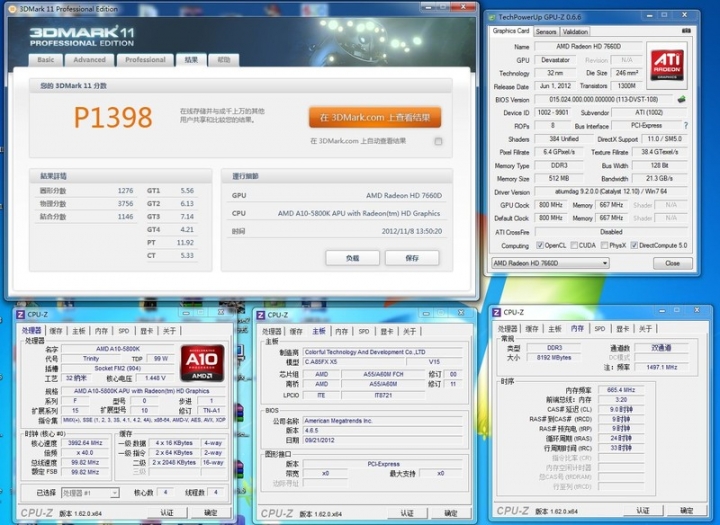Click 确定 in the processor CPU-Z window
The height and width of the screenshot is (525, 720).
pyautogui.click(x=211, y=513)
